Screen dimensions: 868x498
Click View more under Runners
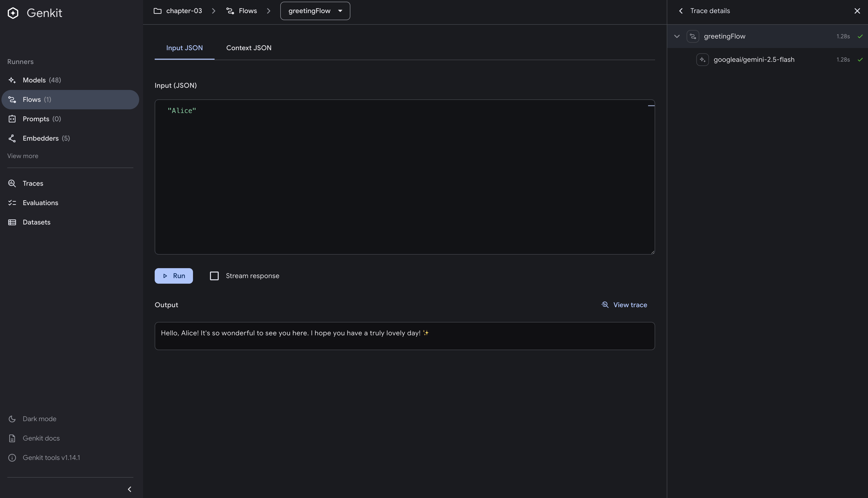tap(23, 156)
